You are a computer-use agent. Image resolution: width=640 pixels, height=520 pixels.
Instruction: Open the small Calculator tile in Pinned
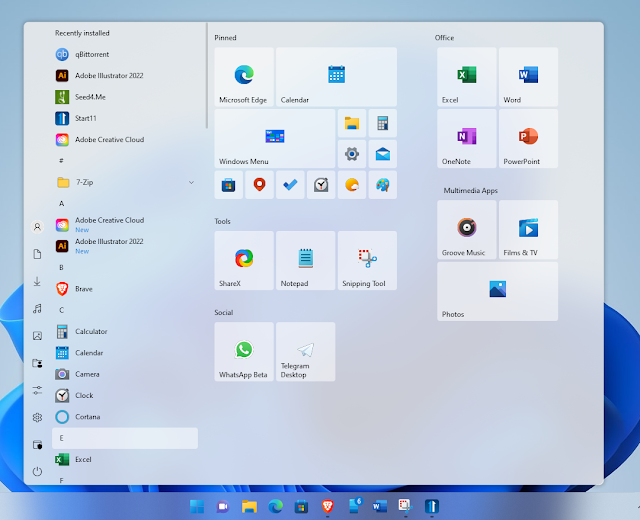pyautogui.click(x=382, y=123)
